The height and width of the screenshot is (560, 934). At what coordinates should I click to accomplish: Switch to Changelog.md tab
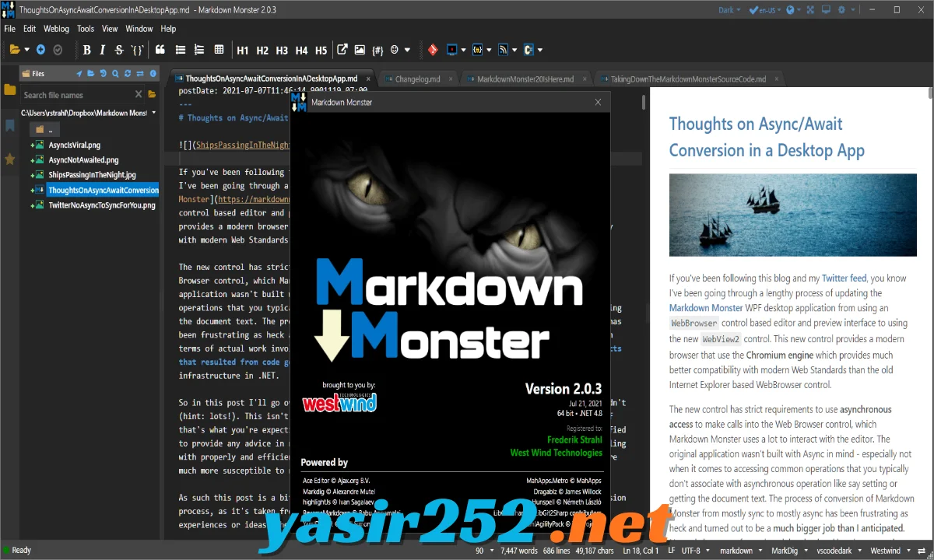point(417,79)
